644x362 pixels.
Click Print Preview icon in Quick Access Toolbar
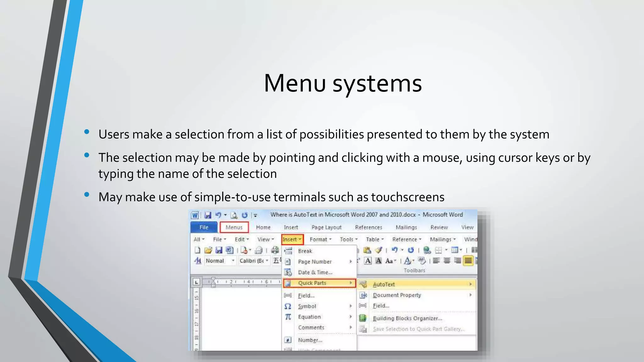pos(234,215)
